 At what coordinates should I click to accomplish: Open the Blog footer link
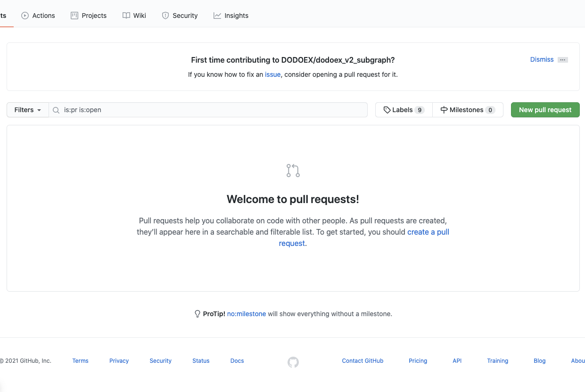[x=539, y=361]
